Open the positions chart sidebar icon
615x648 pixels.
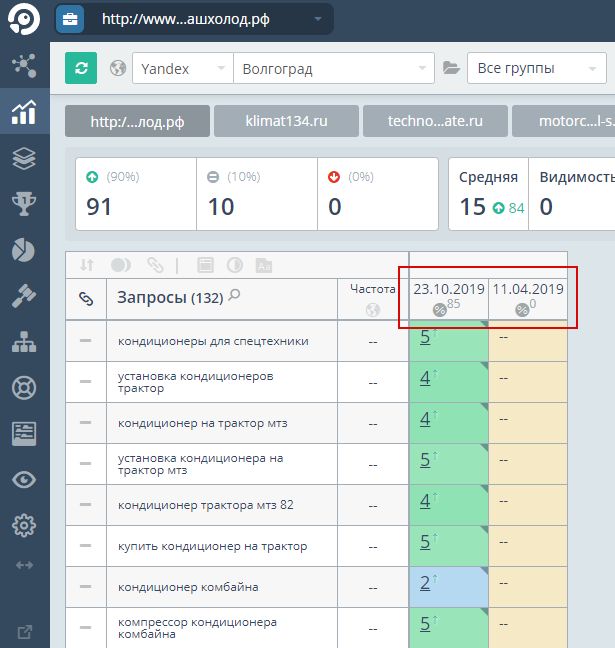pyautogui.click(x=24, y=112)
